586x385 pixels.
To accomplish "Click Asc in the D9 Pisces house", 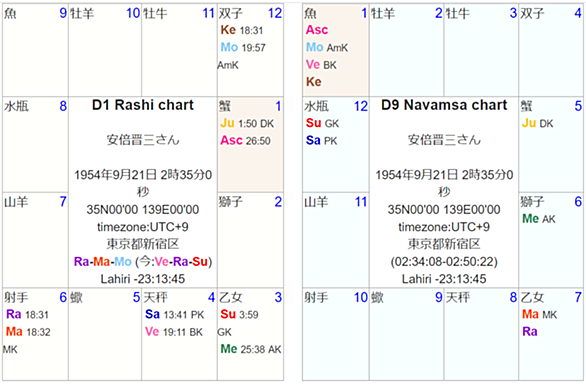I will (x=317, y=30).
